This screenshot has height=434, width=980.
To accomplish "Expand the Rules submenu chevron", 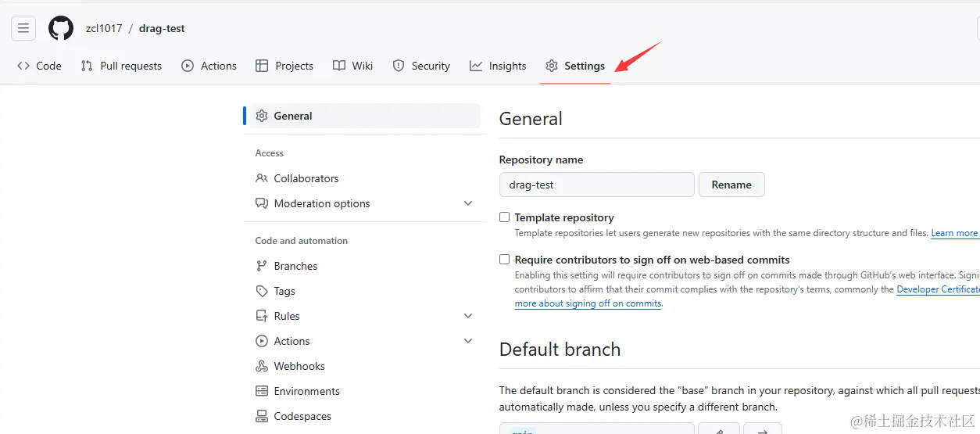I will pyautogui.click(x=468, y=316).
